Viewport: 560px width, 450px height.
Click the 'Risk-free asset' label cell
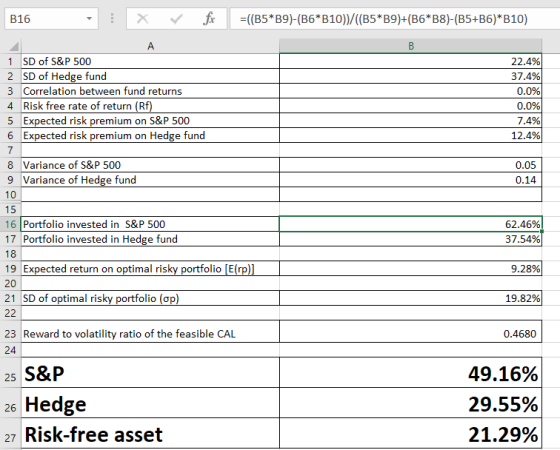(x=150, y=434)
